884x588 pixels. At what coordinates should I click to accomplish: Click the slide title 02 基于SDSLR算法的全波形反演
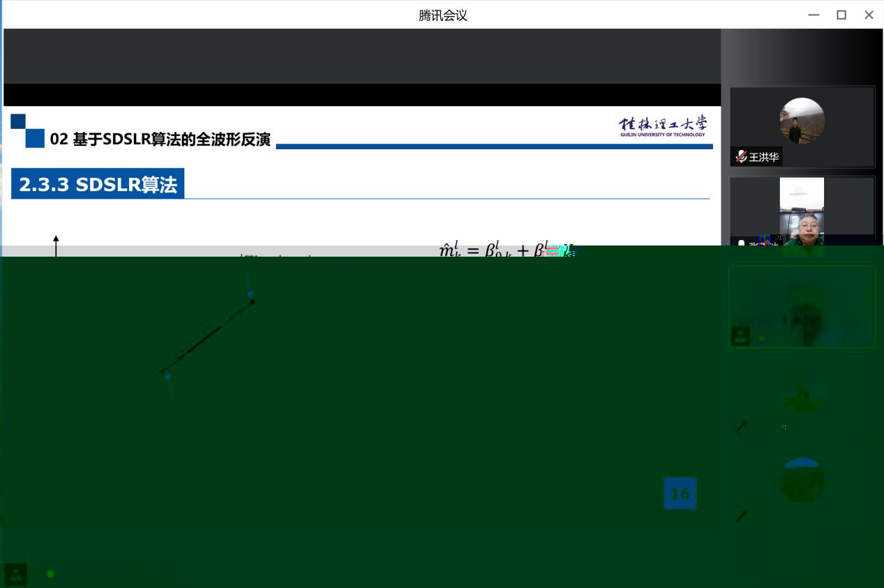tap(160, 140)
